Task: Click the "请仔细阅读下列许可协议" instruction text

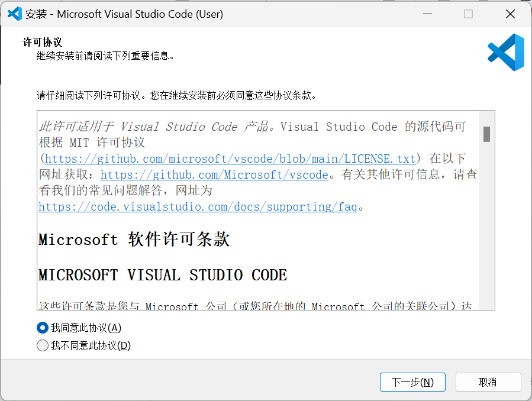Action: pos(176,95)
